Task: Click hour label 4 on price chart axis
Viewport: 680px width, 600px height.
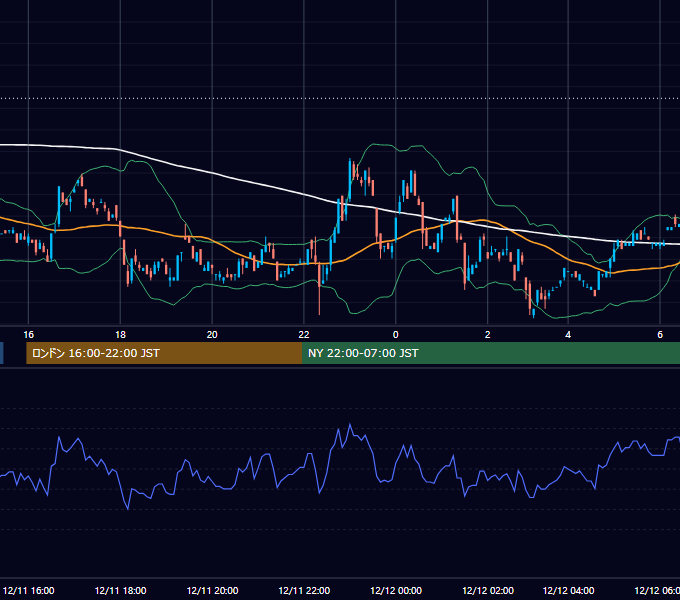Action: (568, 335)
